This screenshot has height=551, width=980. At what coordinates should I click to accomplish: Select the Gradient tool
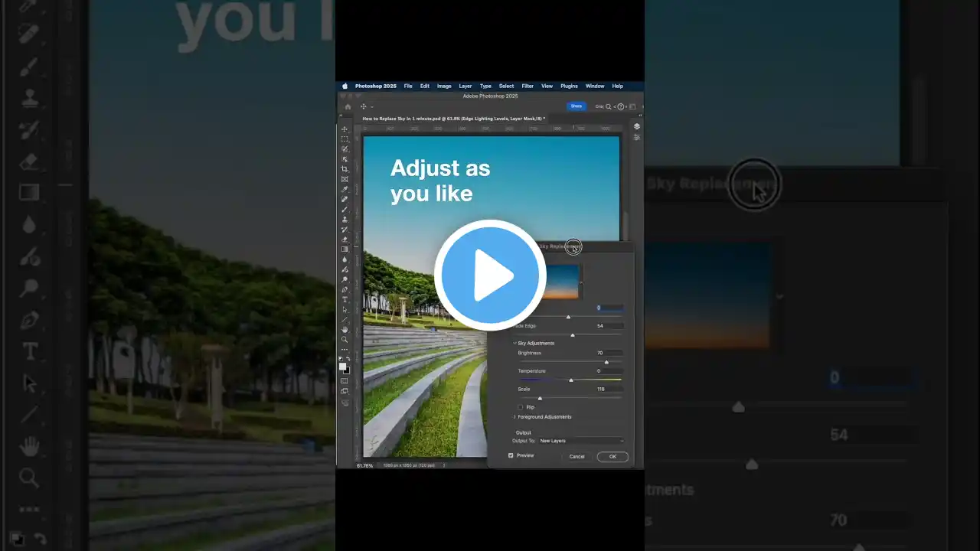pos(345,249)
